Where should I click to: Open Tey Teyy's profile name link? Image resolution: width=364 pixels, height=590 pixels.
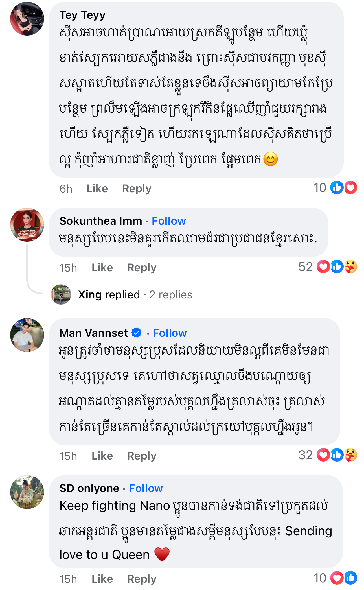tap(82, 15)
